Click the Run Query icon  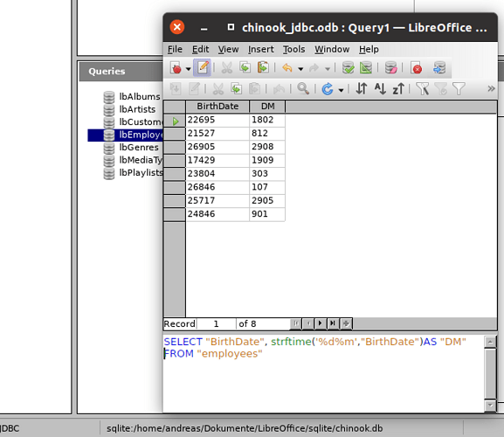point(349,68)
